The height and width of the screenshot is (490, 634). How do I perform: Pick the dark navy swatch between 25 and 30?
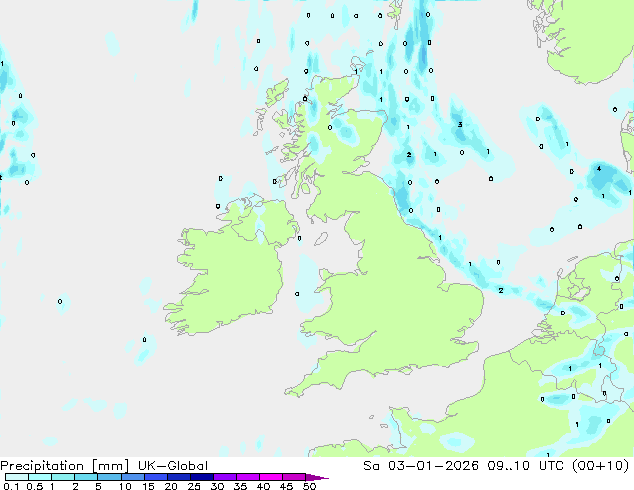click(201, 477)
